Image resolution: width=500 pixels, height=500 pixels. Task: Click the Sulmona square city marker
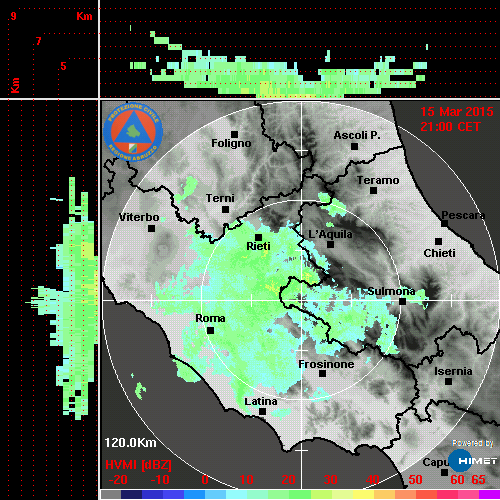403,301
